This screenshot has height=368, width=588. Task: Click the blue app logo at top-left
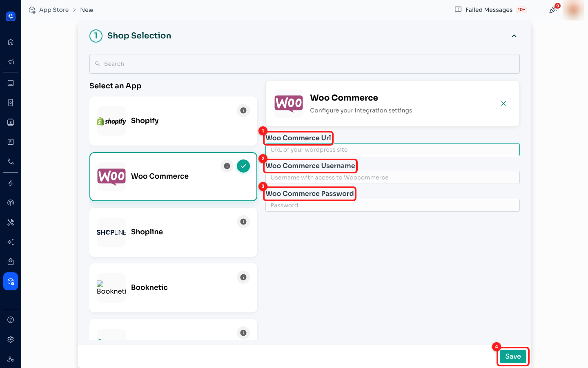(11, 16)
